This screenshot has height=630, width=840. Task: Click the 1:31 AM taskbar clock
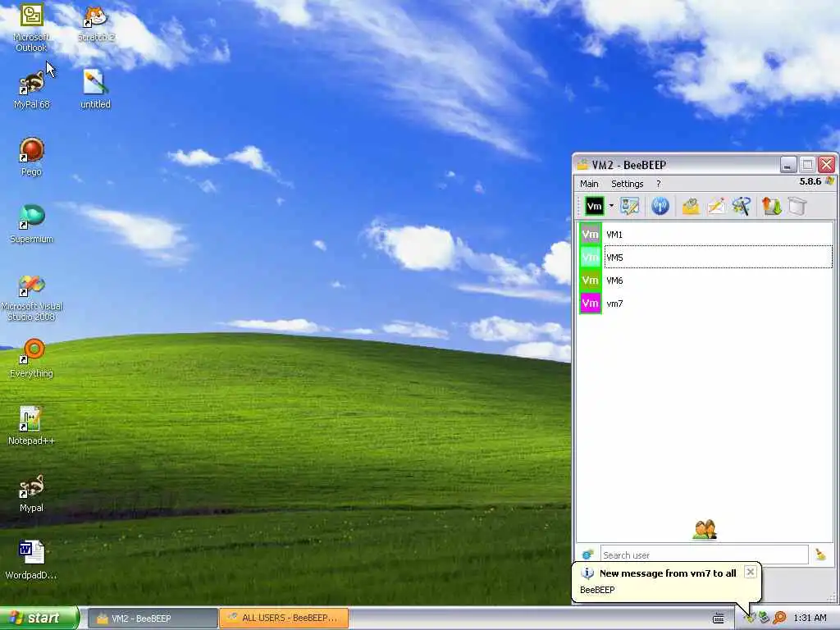(x=810, y=619)
